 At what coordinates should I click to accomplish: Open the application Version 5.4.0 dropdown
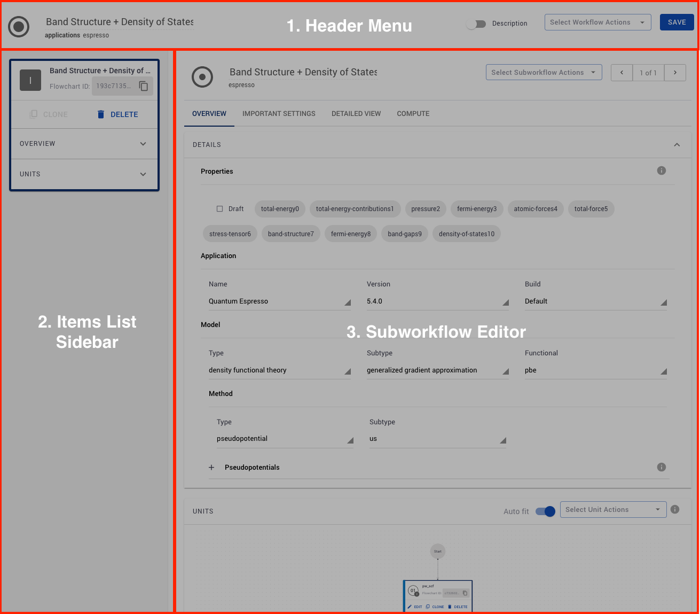pyautogui.click(x=437, y=301)
